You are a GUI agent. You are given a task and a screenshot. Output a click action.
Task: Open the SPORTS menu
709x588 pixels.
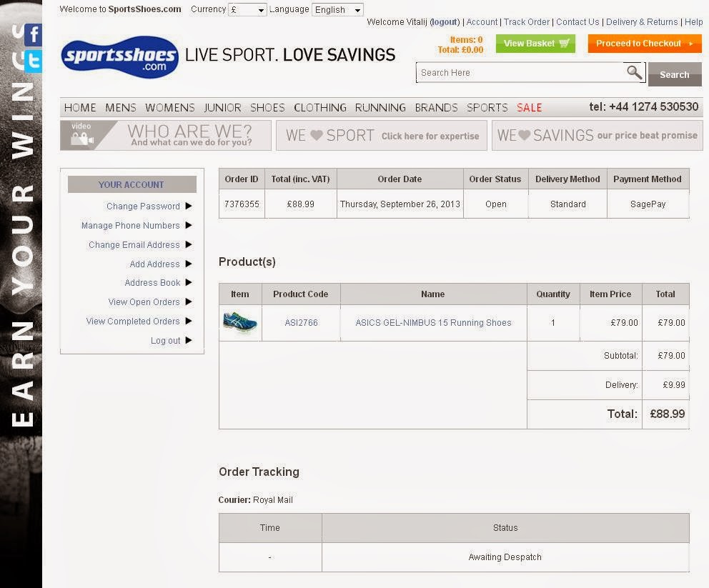pyautogui.click(x=487, y=108)
